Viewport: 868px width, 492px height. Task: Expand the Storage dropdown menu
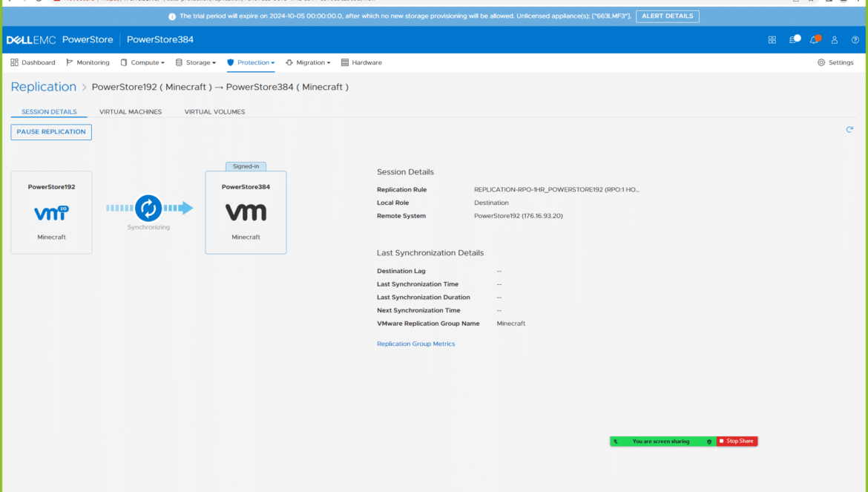click(195, 62)
